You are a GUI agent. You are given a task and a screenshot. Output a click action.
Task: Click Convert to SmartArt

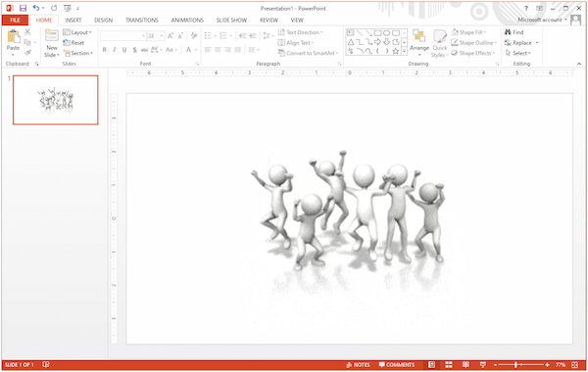308,53
